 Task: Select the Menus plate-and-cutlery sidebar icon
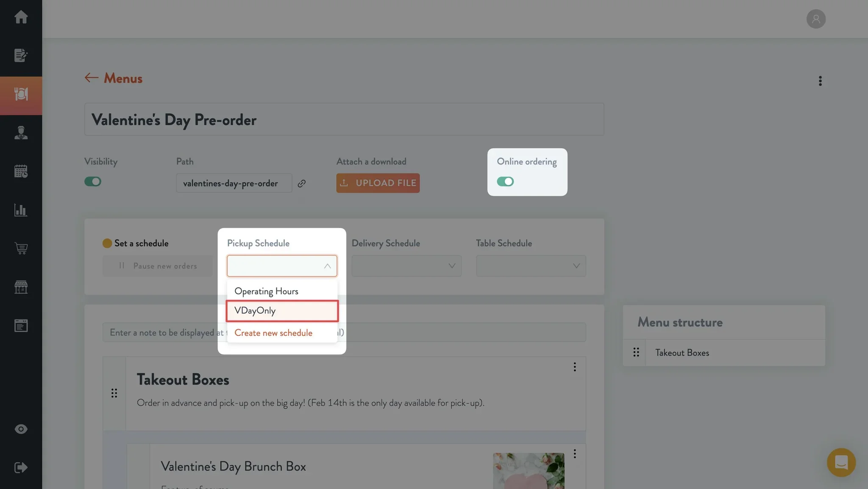click(x=21, y=94)
